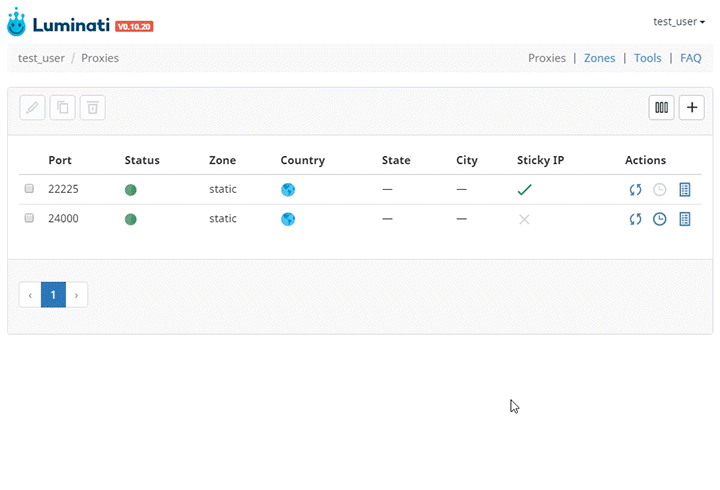Open the stats table icon for port 24000
Image resolution: width=720 pixels, height=490 pixels.
tap(685, 219)
